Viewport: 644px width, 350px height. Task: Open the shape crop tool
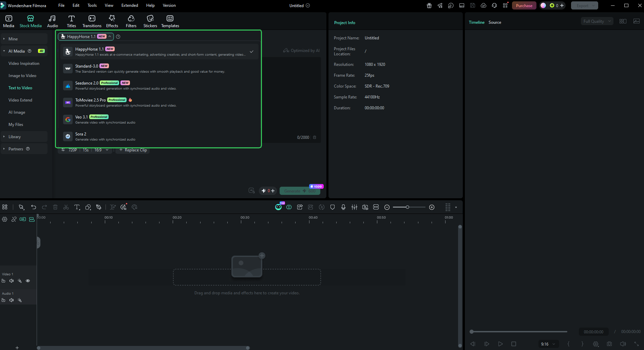[x=88, y=207]
